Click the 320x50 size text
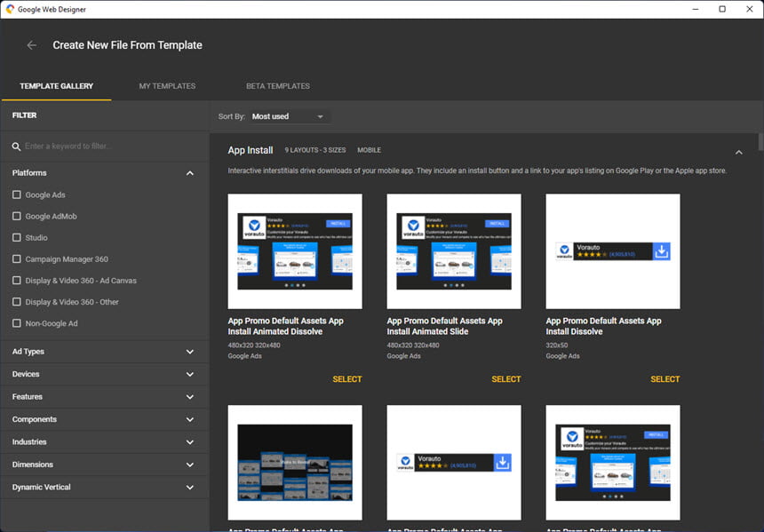 pyautogui.click(x=556, y=345)
